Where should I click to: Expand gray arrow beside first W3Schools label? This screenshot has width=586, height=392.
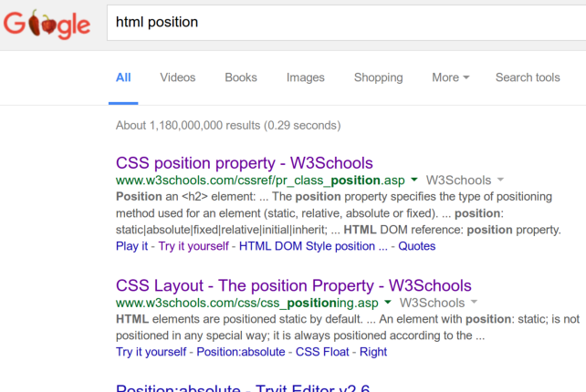500,180
